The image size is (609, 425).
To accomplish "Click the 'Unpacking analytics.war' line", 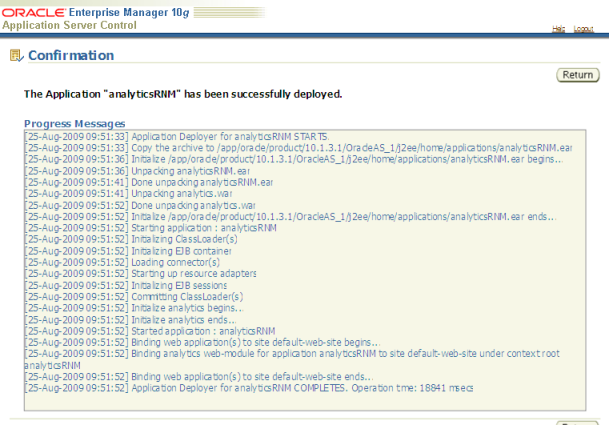I will 129,193.
